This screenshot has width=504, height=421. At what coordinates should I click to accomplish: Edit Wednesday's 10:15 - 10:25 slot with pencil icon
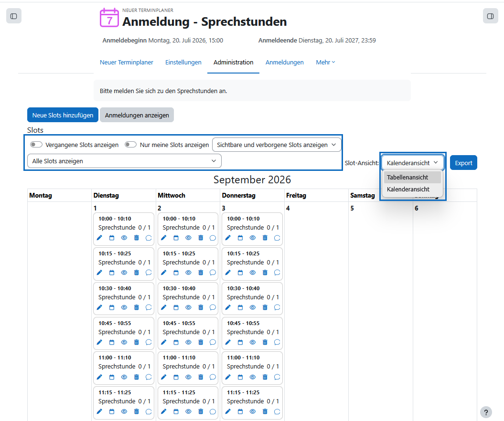tap(163, 273)
